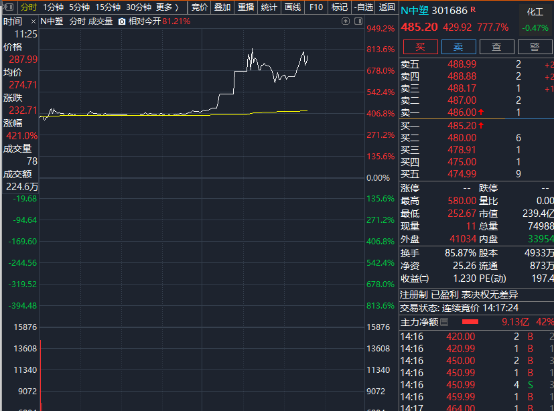Click the 14:16 trade row priced 459.99
The image size is (554, 411).
pyautogui.click(x=476, y=397)
